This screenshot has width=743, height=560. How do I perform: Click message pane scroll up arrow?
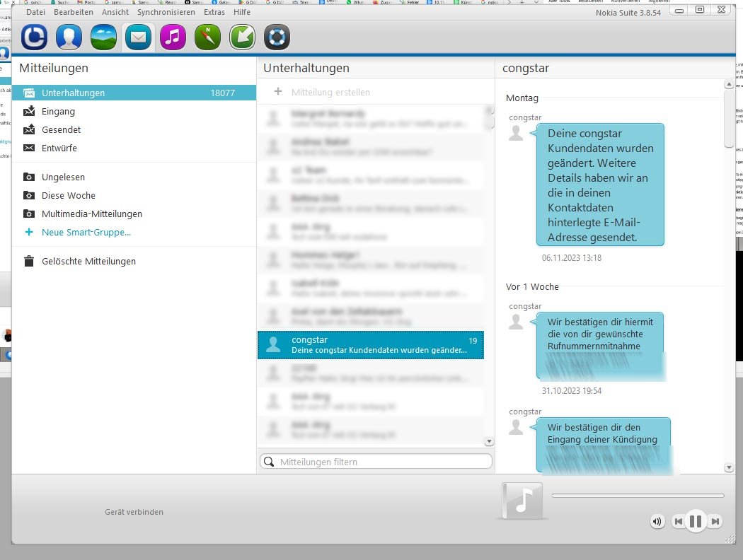click(x=729, y=84)
